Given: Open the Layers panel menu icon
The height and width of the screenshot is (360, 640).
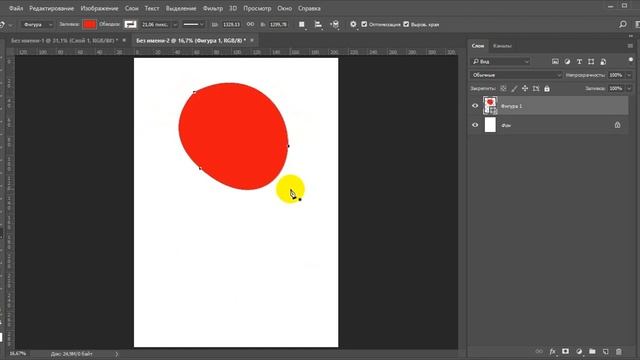Looking at the screenshot, I should (x=630, y=46).
